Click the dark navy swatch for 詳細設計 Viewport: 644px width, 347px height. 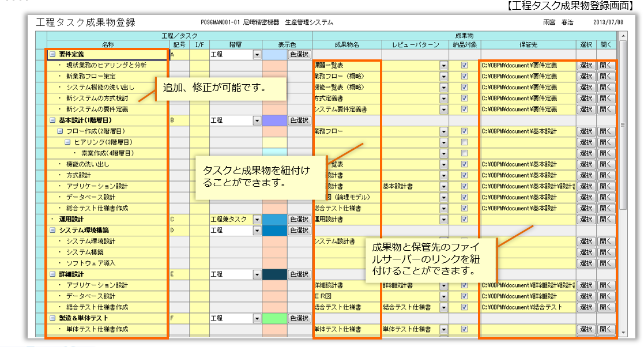point(274,274)
